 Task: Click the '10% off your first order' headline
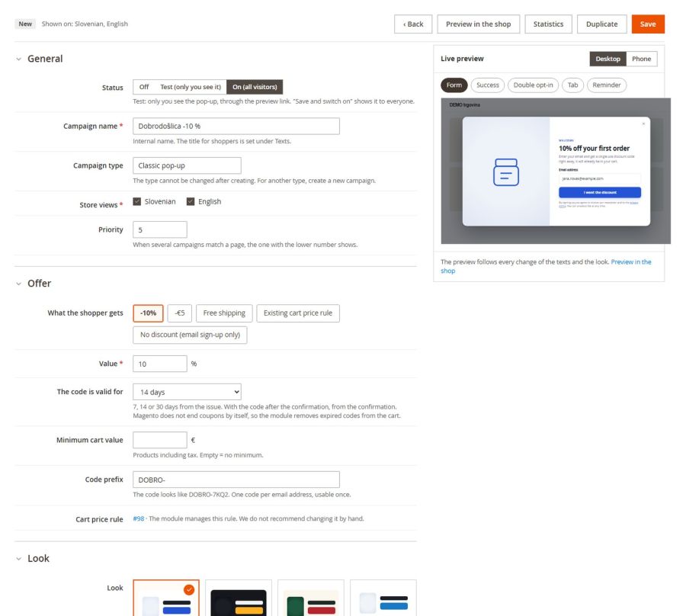594,149
